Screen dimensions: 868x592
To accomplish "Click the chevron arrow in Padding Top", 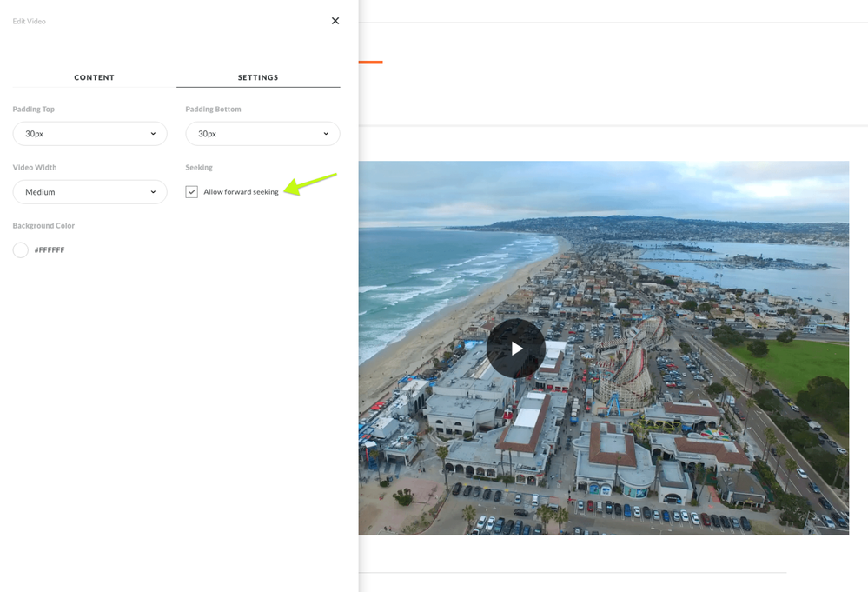I will pyautogui.click(x=153, y=134).
